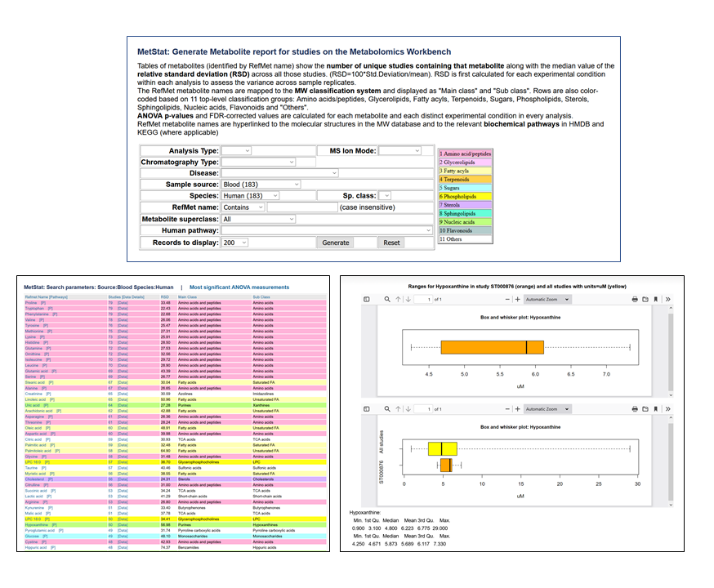Go to next page in upper plot viewer

[x=408, y=300]
